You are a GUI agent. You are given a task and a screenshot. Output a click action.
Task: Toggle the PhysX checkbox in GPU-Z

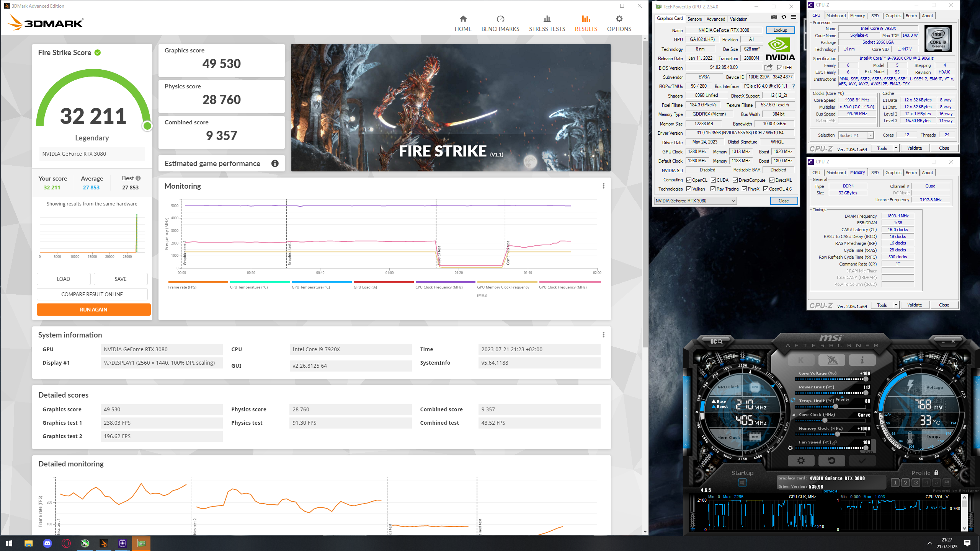(744, 189)
